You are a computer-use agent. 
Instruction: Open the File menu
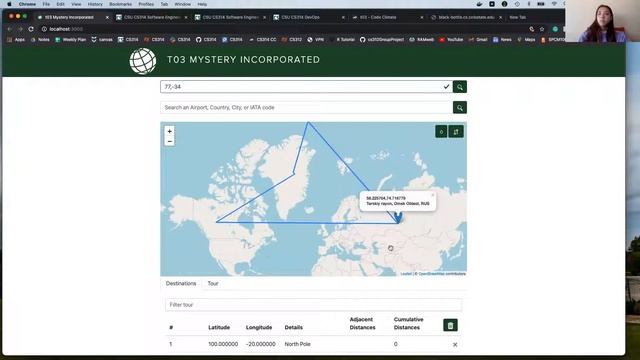coord(46,4)
